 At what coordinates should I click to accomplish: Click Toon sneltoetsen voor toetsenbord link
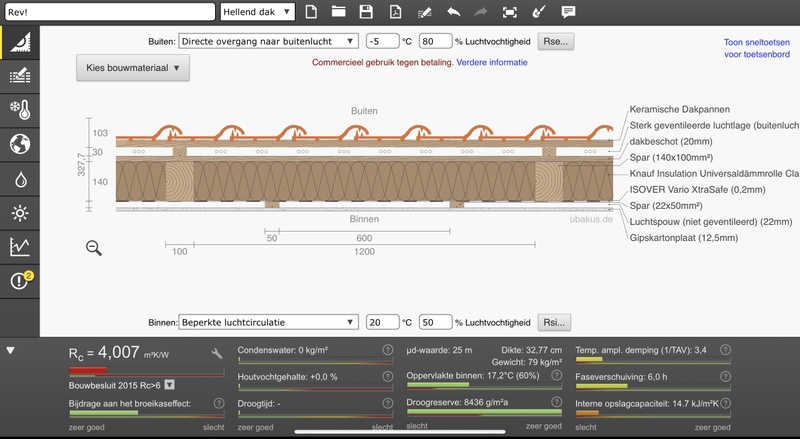pos(757,48)
